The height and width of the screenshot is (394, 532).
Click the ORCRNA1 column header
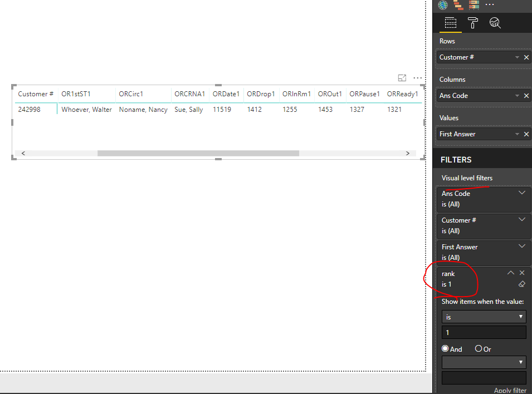coord(189,94)
